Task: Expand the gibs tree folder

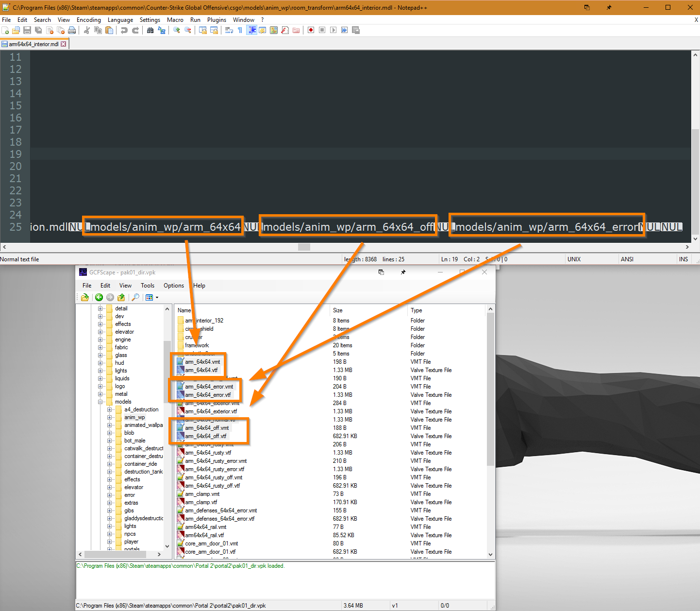Action: [x=110, y=510]
